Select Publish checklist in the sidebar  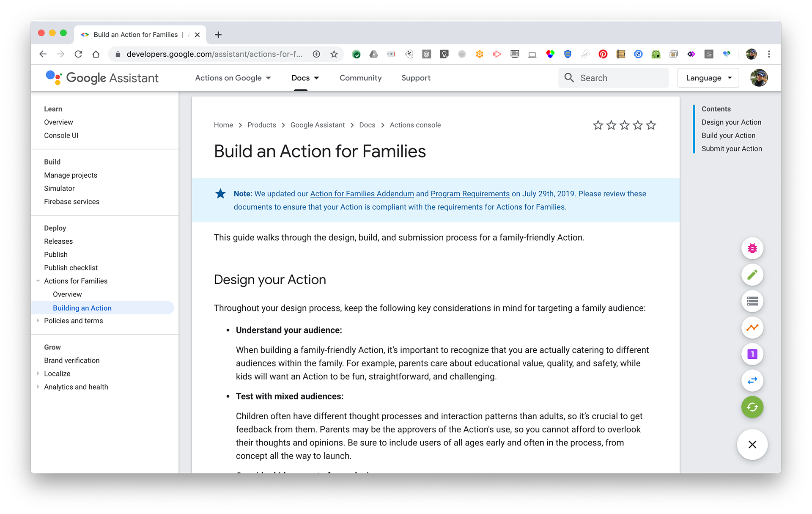pyautogui.click(x=71, y=268)
